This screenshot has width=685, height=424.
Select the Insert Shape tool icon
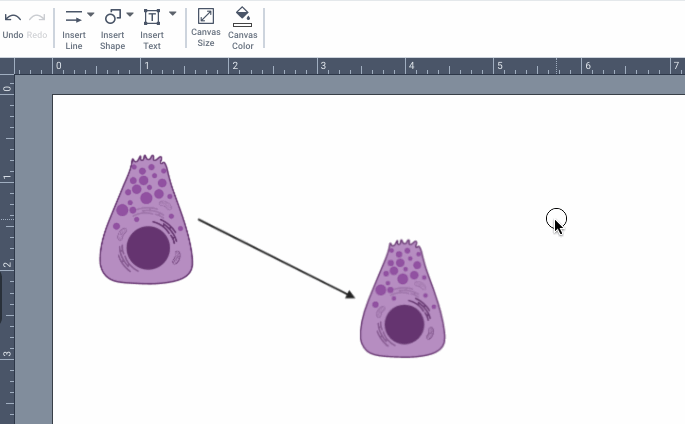click(111, 17)
